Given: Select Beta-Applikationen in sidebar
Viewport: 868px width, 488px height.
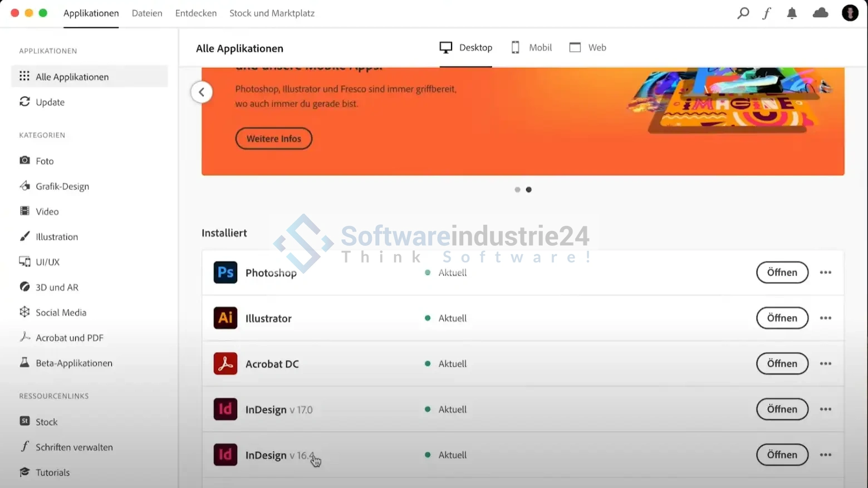Looking at the screenshot, I should [x=73, y=363].
